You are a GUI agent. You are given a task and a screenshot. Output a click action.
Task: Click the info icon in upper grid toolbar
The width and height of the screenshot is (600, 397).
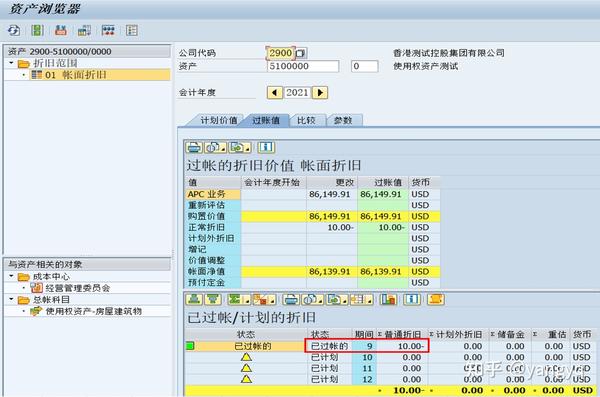(x=266, y=147)
